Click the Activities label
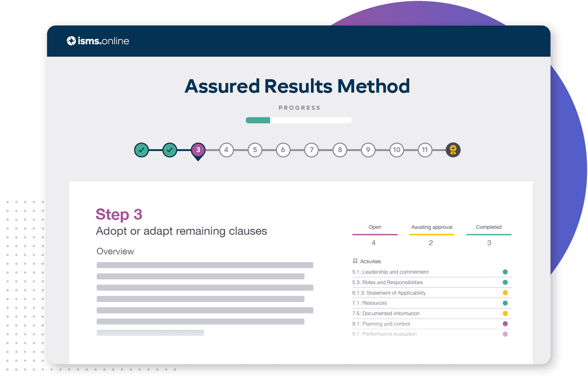This screenshot has width=588, height=376. 371,261
